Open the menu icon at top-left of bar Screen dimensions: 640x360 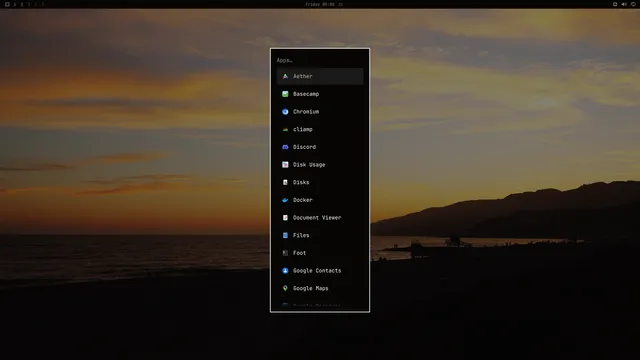(7, 4)
